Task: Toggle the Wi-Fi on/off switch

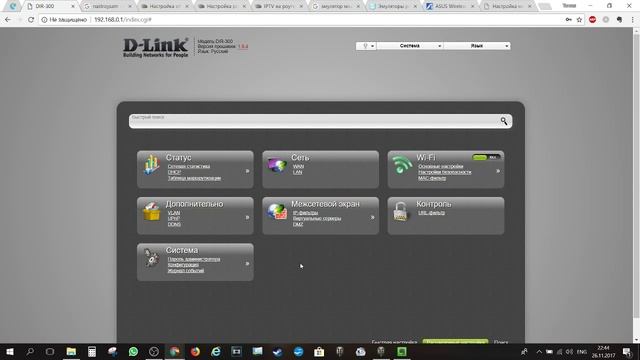Action: pos(486,157)
